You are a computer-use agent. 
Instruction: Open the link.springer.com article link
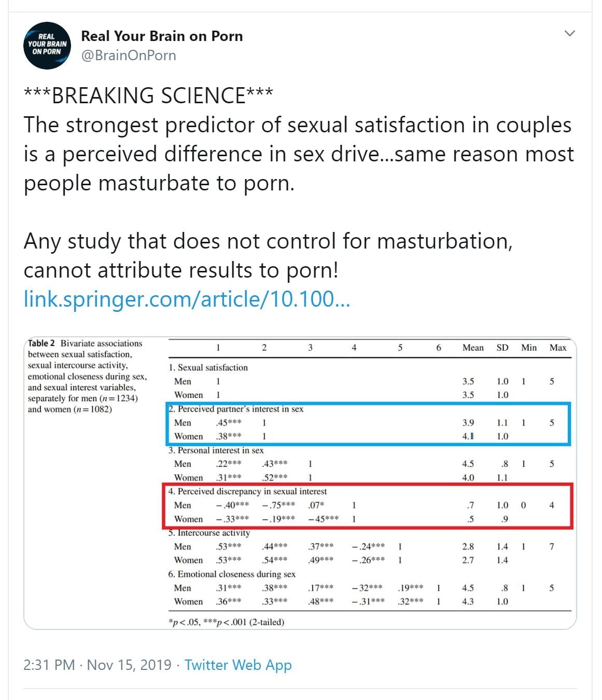pyautogui.click(x=187, y=299)
